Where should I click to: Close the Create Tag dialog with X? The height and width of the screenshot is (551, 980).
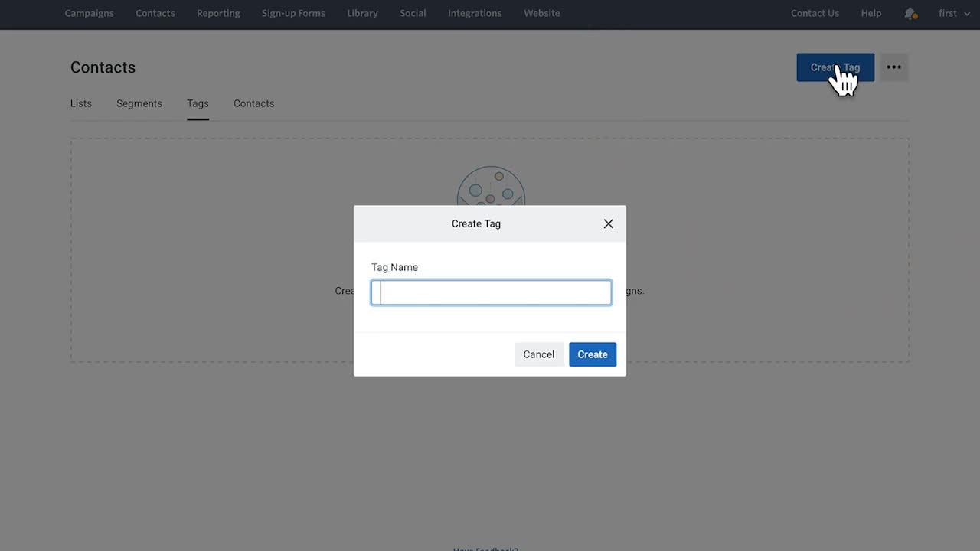608,223
